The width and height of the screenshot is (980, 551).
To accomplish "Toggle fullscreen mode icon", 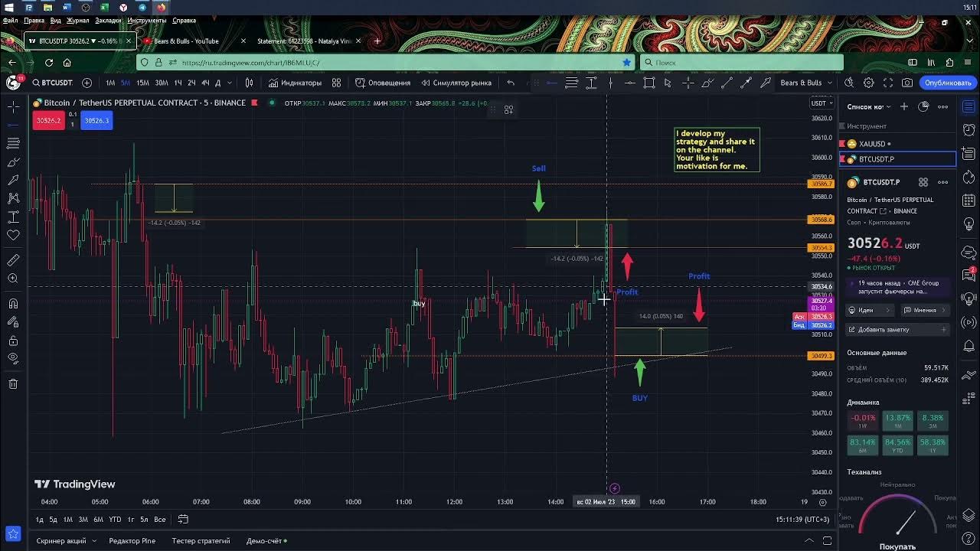I will pyautogui.click(x=888, y=83).
